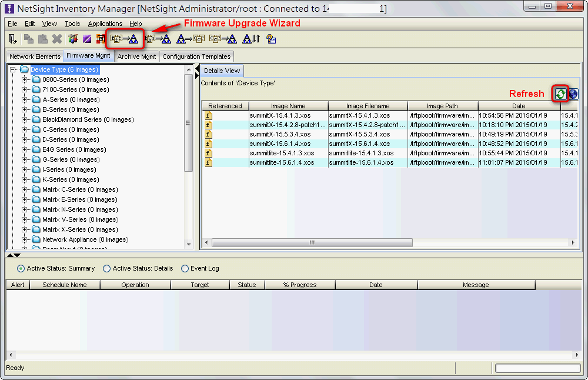Open the Edit menu
588x380 pixels.
29,24
